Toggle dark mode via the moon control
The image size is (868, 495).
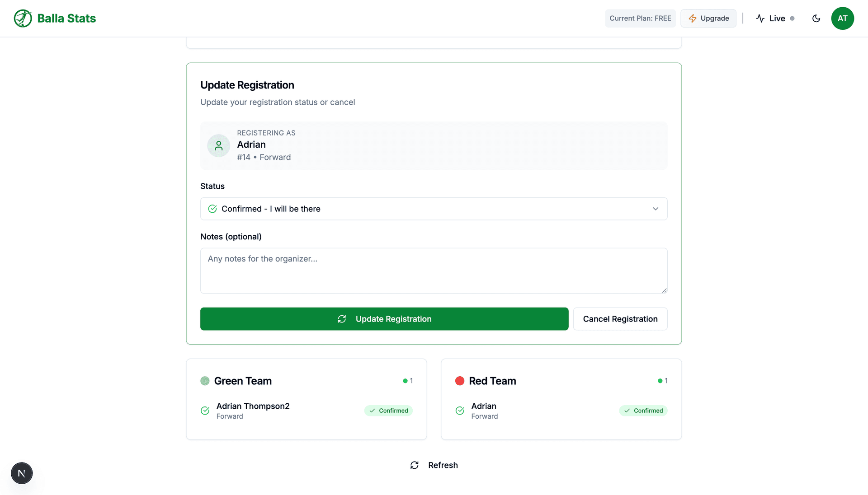(816, 19)
